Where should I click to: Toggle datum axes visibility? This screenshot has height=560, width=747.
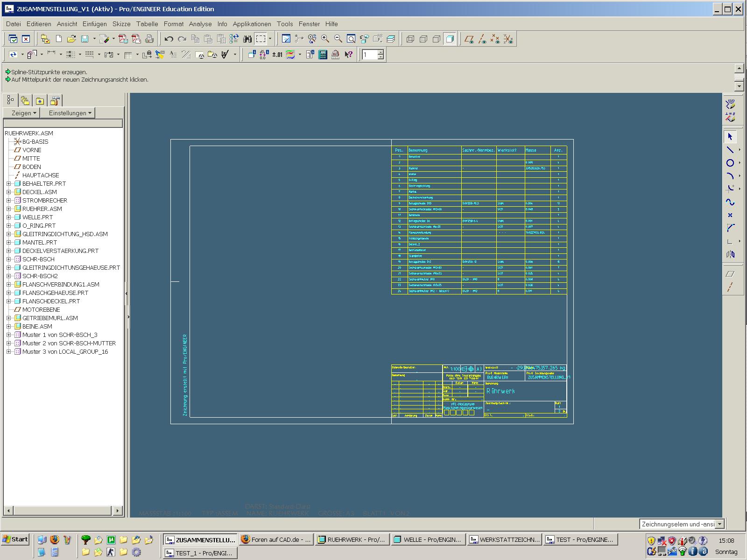[x=482, y=39]
